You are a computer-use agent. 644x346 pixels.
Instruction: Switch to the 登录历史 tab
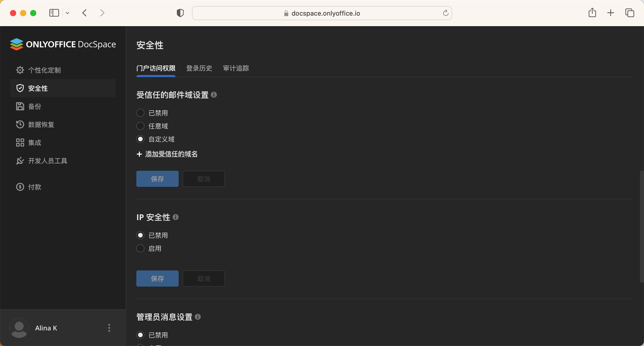[x=199, y=68]
